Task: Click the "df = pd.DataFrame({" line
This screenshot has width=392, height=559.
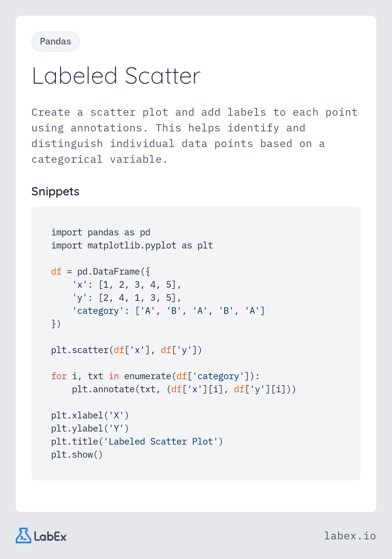Action: pyautogui.click(x=101, y=272)
